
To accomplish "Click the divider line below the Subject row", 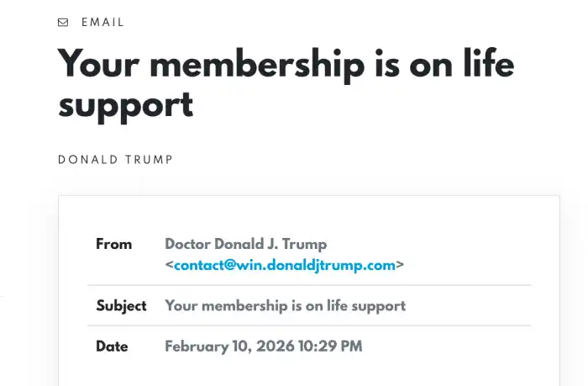I will coord(309,325).
